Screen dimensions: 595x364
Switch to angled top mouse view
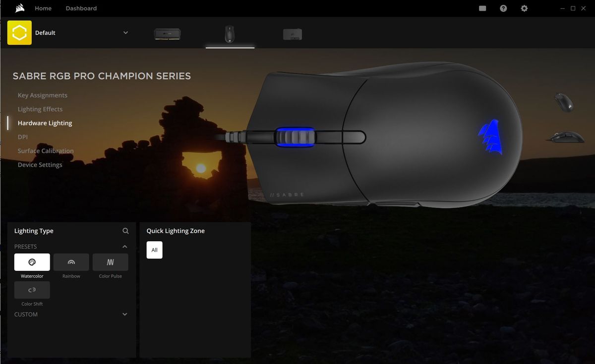tap(564, 102)
